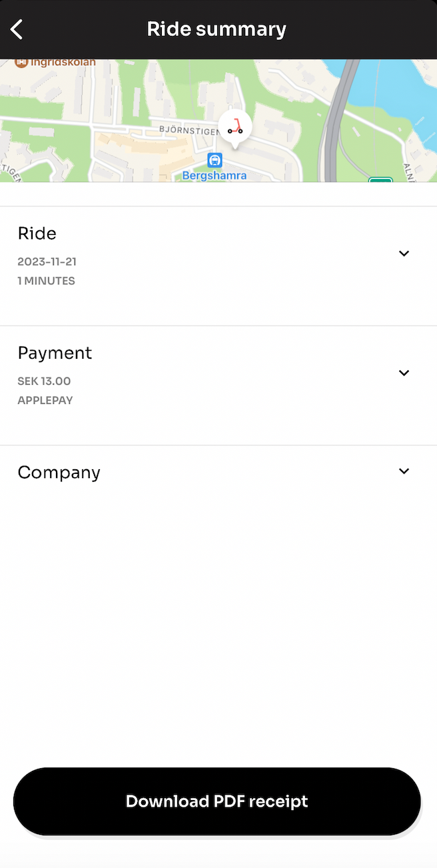437x868 pixels.
Task: Select the Payment section heading
Action: [x=55, y=353]
